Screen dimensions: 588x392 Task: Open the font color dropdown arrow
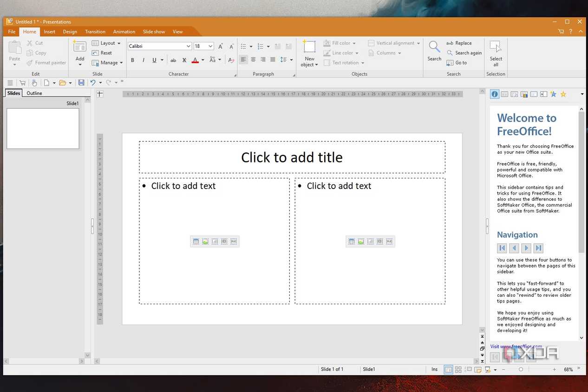(203, 60)
